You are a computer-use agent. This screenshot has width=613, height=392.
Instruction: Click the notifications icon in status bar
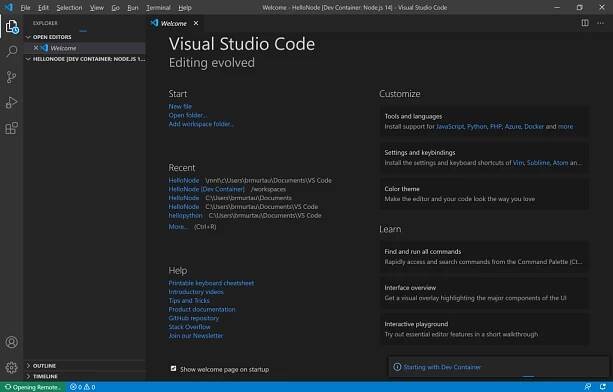(603, 387)
